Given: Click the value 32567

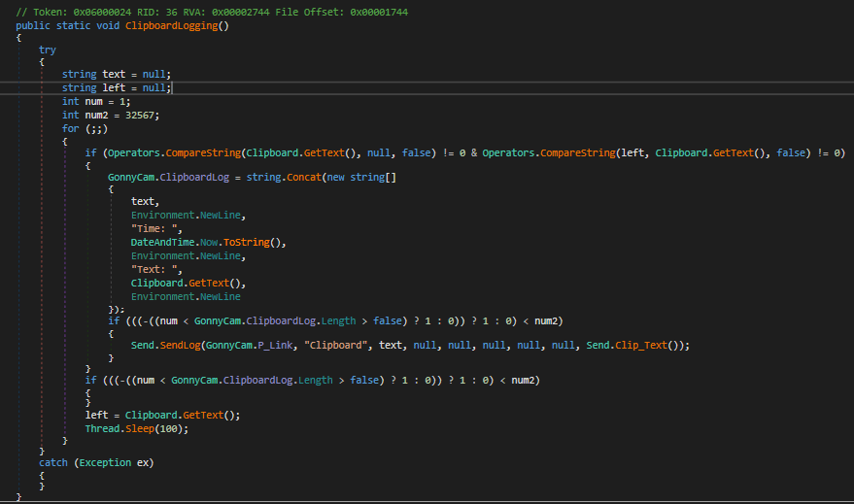Looking at the screenshot, I should point(140,115).
